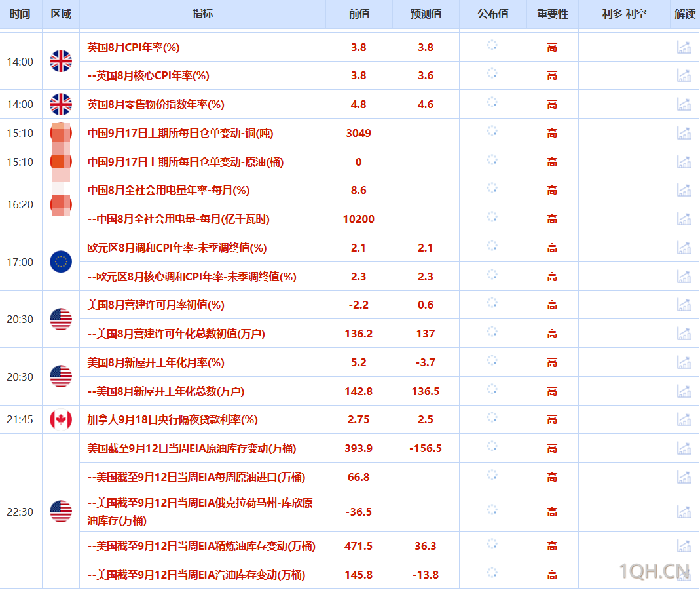Open the 解读 chart for 美国8月新屋开工年化月率
Viewport: 700px width, 595px height.
tap(684, 362)
